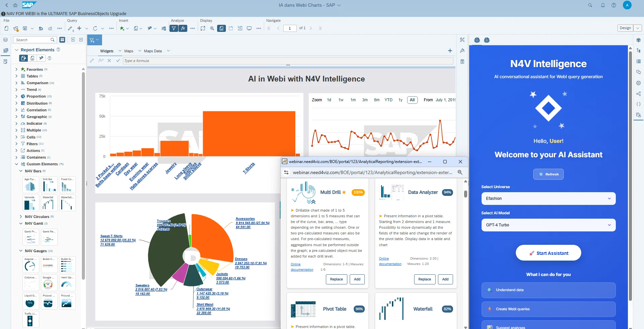Select the All zoom range option
Screen dimensions: 644x329
412,100
